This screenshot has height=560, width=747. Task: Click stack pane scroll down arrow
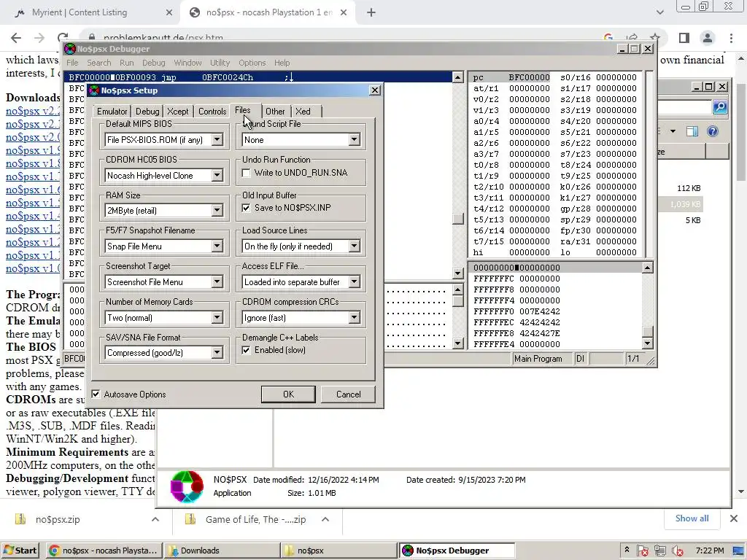[647, 343]
